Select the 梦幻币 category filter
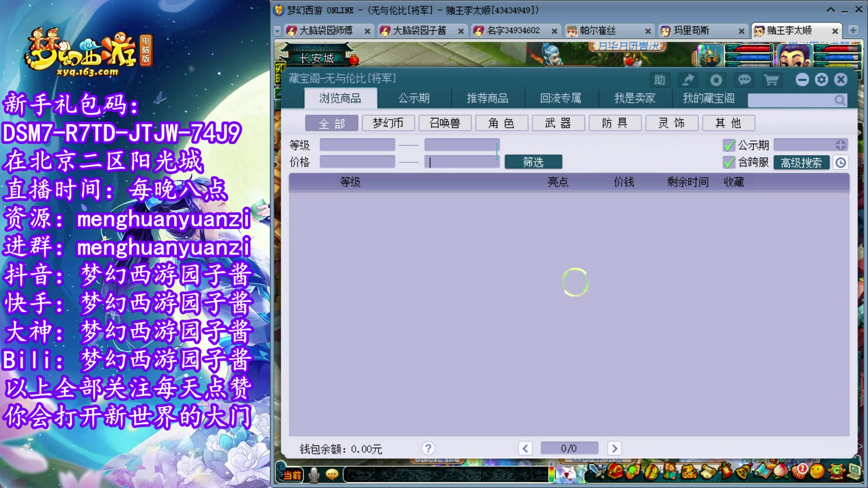This screenshot has width=868, height=488. tap(388, 123)
